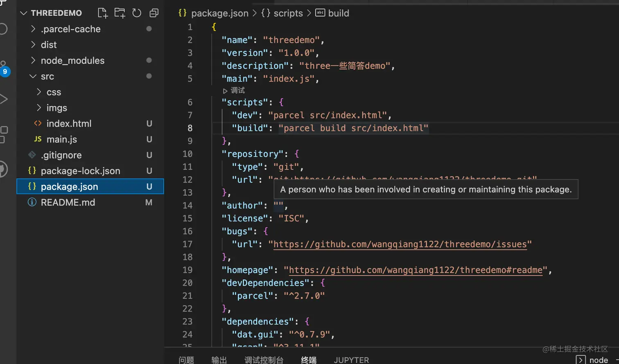Open index.html in the explorer

click(69, 123)
